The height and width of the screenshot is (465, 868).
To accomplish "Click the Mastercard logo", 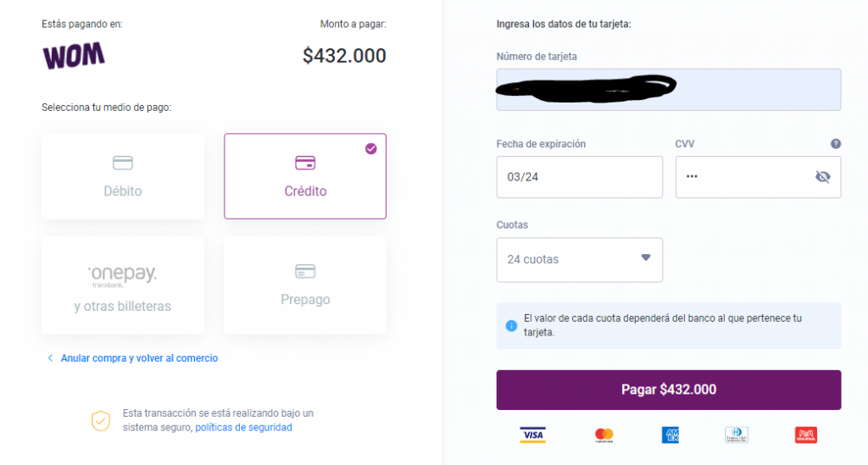I will pyautogui.click(x=604, y=435).
